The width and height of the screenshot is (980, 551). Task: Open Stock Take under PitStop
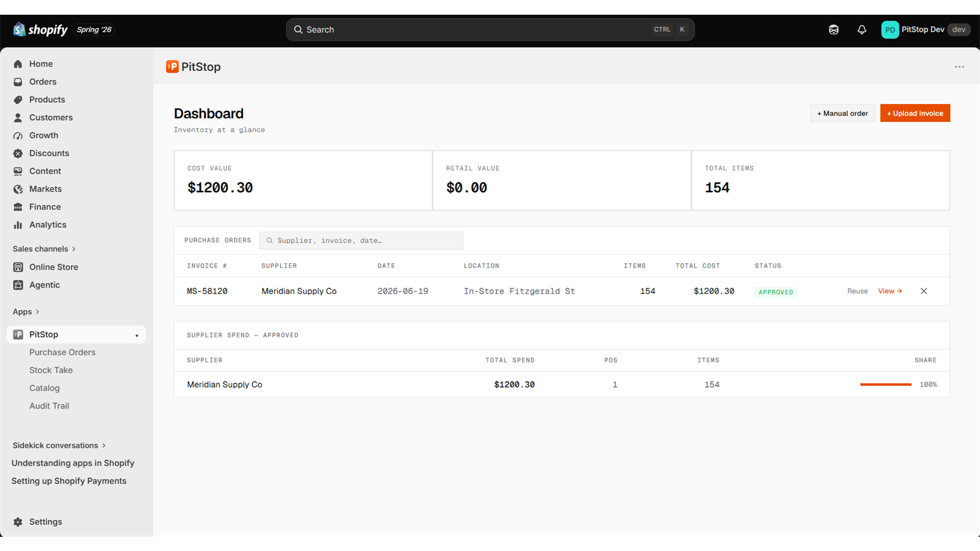coord(51,370)
